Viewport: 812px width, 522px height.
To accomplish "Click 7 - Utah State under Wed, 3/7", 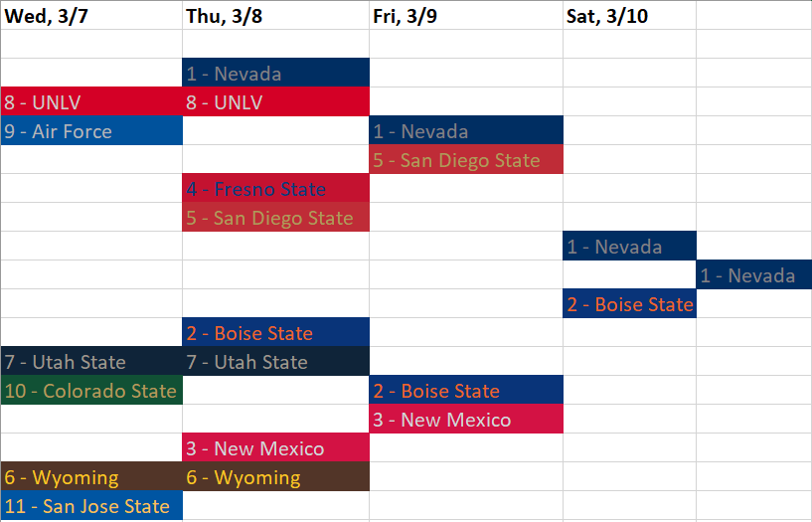I will (x=91, y=362).
